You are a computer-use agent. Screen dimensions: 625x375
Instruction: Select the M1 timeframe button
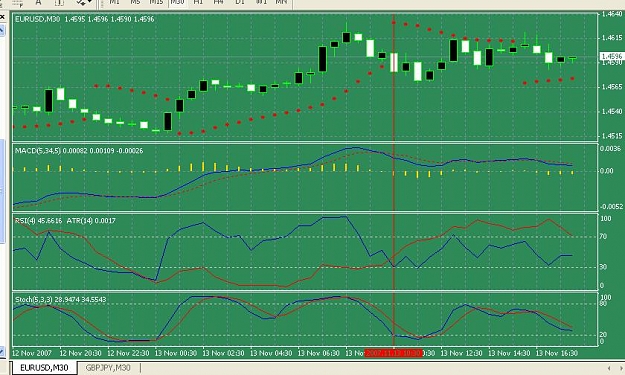(114, 2)
